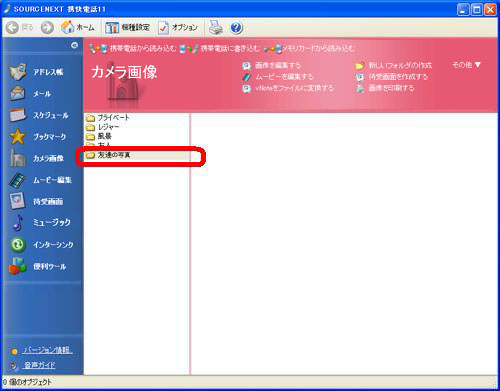The height and width of the screenshot is (391, 500).
Task: Collapse the sidebar with the round arrow
Action: click(74, 45)
